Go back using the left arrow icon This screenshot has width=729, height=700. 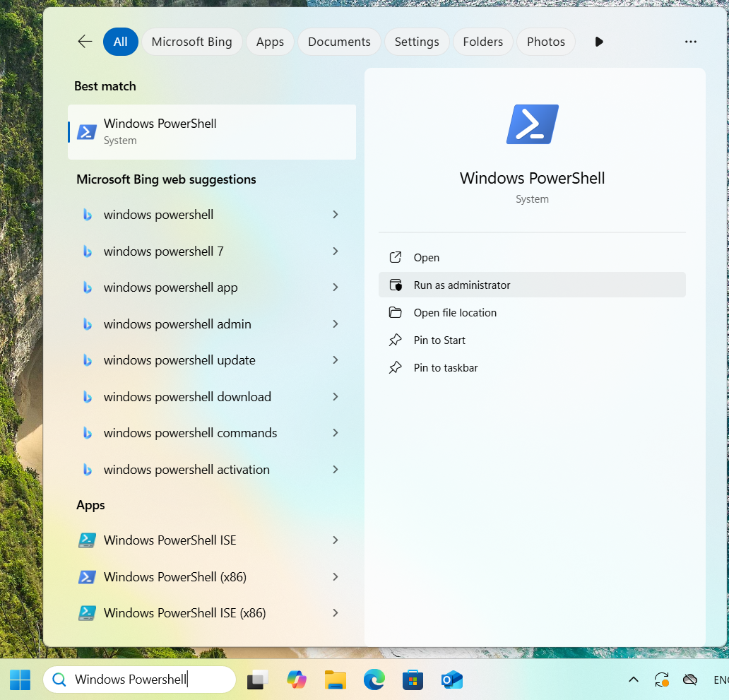pos(85,42)
